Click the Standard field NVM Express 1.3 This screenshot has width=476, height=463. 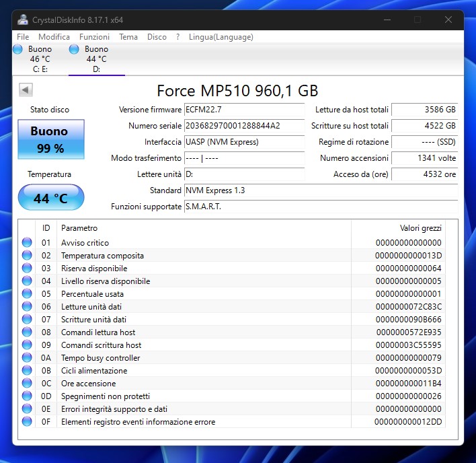(321, 190)
